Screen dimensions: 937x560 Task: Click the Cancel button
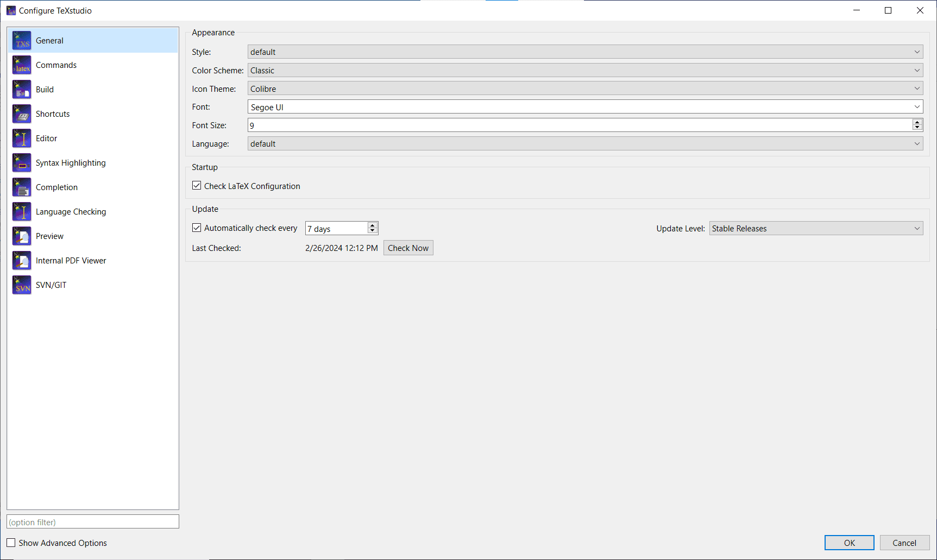tap(904, 543)
